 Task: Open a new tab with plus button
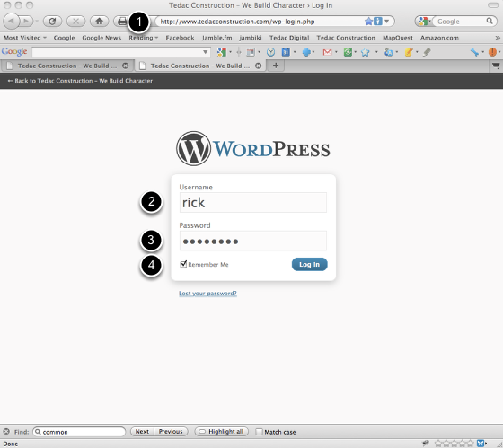click(276, 66)
